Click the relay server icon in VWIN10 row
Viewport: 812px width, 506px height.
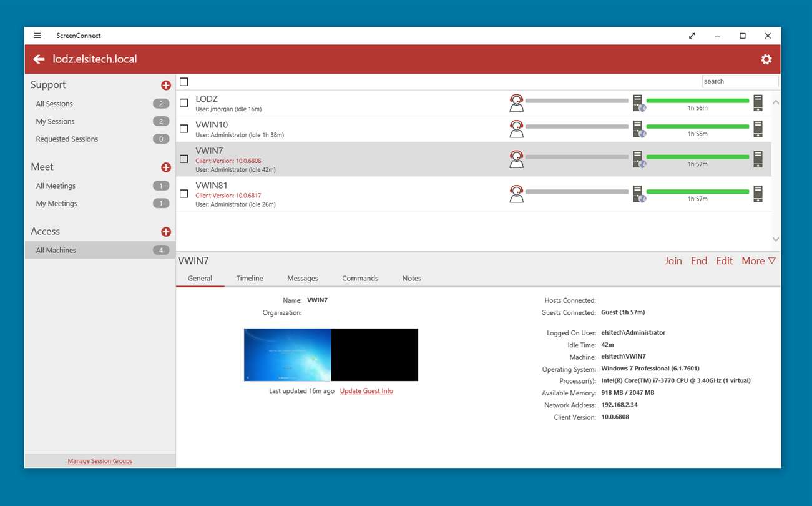[x=638, y=129]
